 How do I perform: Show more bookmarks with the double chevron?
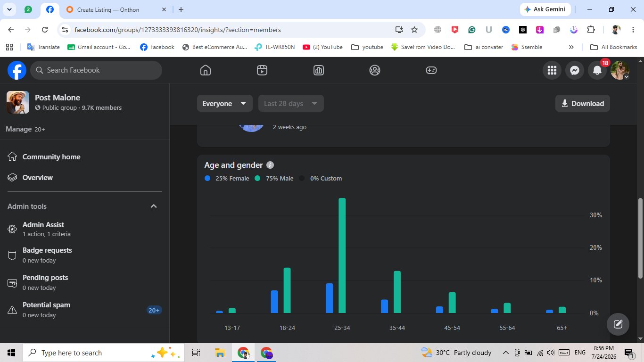(571, 47)
